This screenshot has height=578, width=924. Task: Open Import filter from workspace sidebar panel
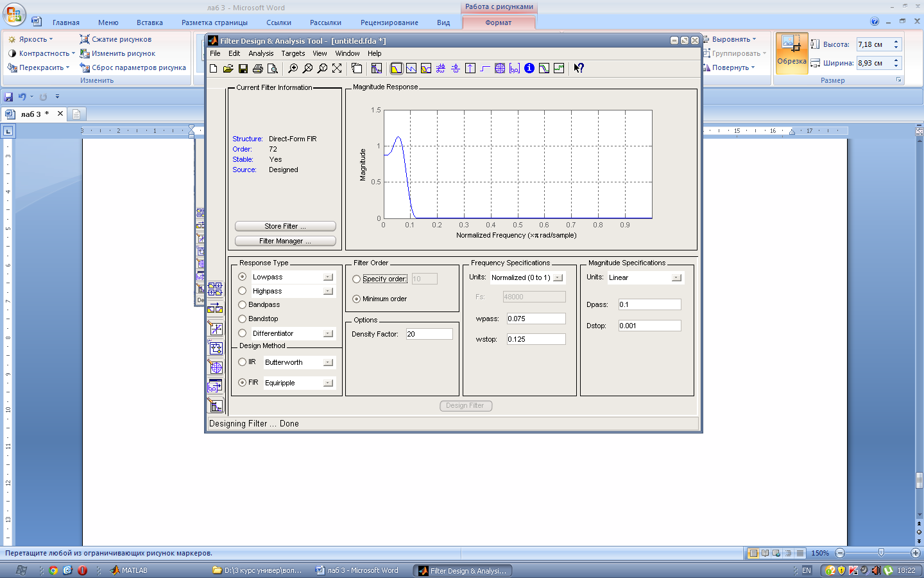(x=215, y=386)
